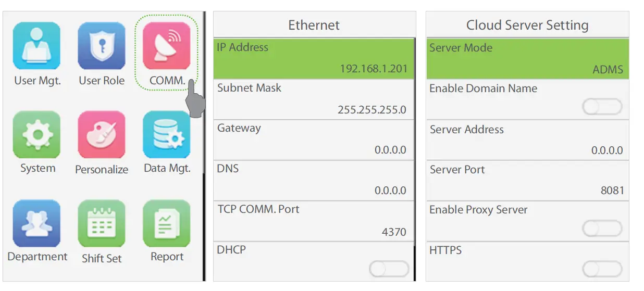Open the Data Mgt. database icon
Screen dimensions: 644x291
coord(167,135)
